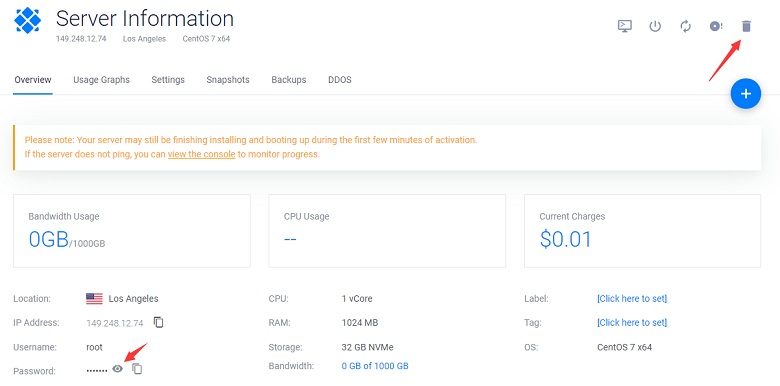Go to the Snapshots tab

click(228, 80)
